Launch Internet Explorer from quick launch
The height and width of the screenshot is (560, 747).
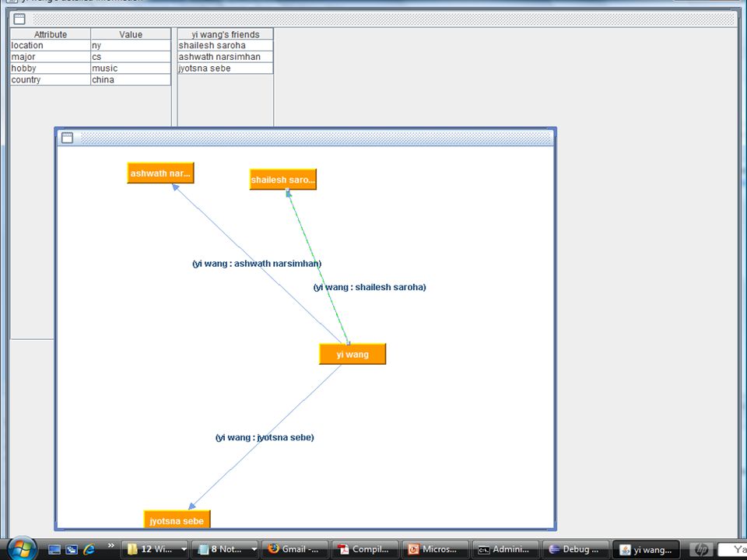click(89, 550)
